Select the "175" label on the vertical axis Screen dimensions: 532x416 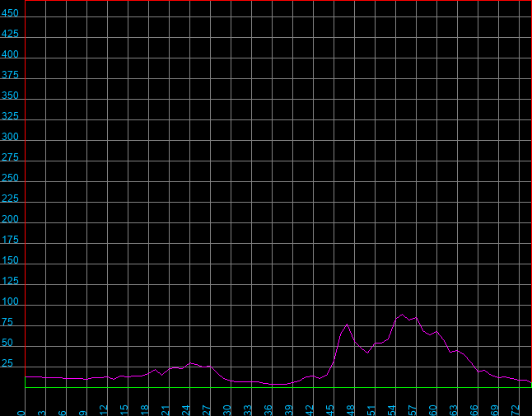point(10,240)
